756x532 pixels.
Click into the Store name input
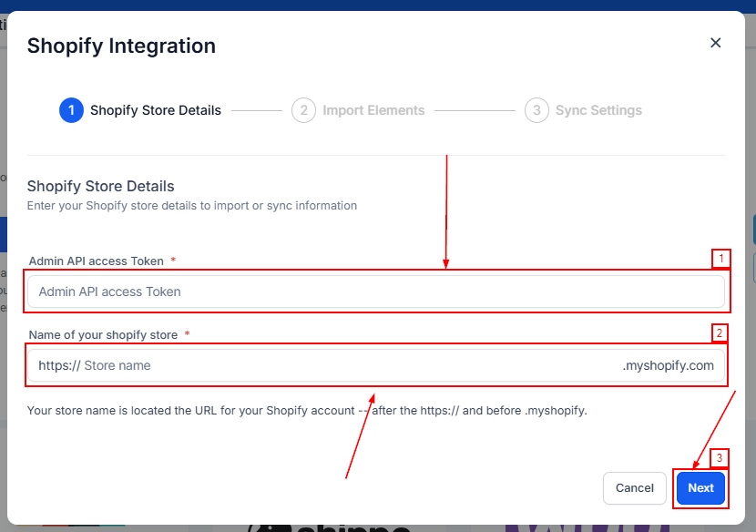[346, 365]
